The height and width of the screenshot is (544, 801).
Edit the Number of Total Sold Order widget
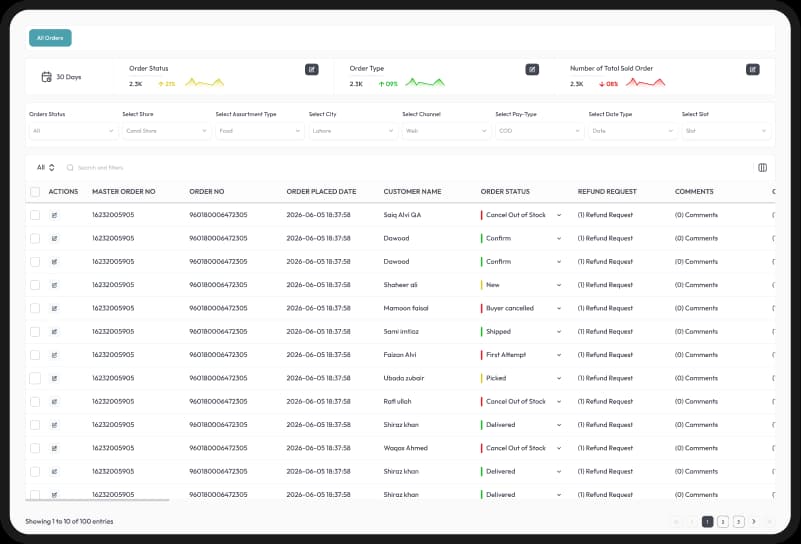point(752,69)
